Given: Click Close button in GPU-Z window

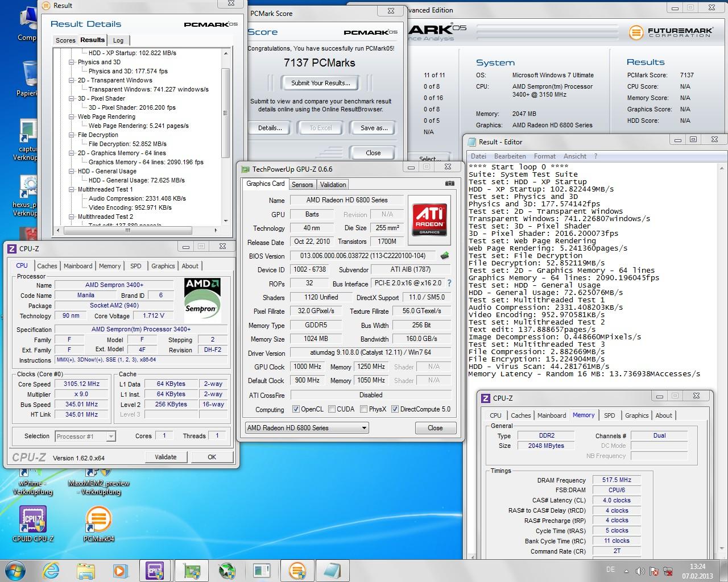Looking at the screenshot, I should tap(435, 428).
